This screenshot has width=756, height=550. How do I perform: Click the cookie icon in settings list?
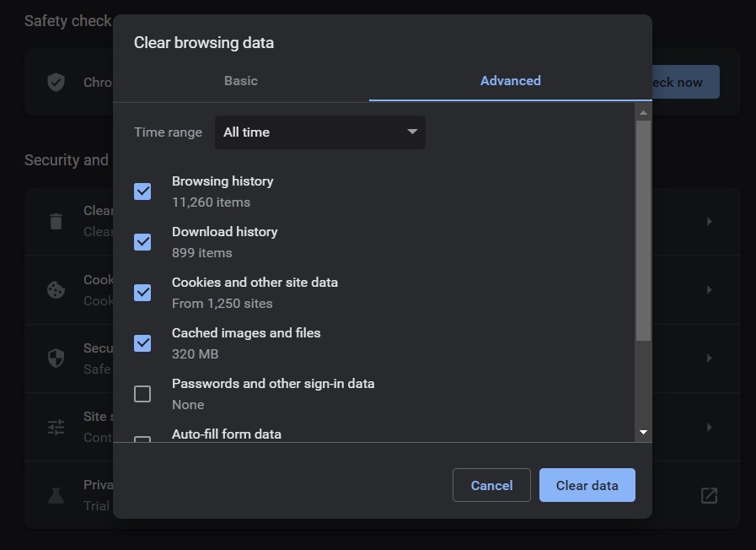point(56,289)
